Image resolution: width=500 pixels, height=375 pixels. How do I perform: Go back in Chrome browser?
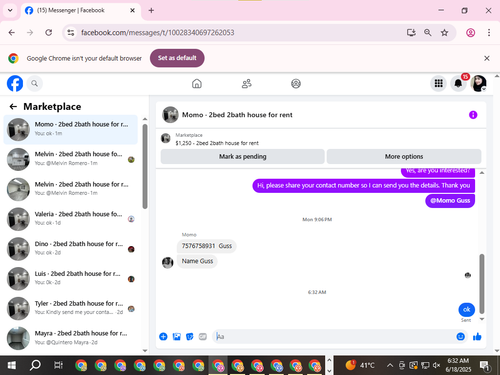point(12,33)
